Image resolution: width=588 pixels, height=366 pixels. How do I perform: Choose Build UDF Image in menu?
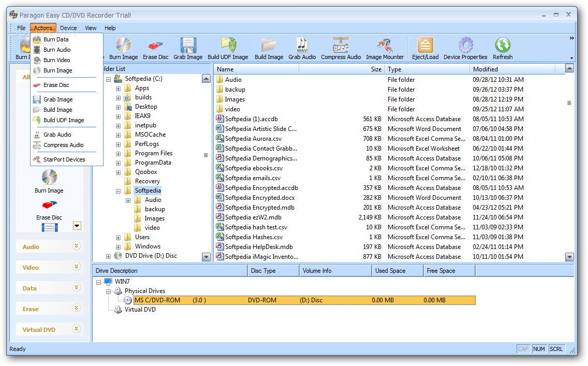(64, 121)
